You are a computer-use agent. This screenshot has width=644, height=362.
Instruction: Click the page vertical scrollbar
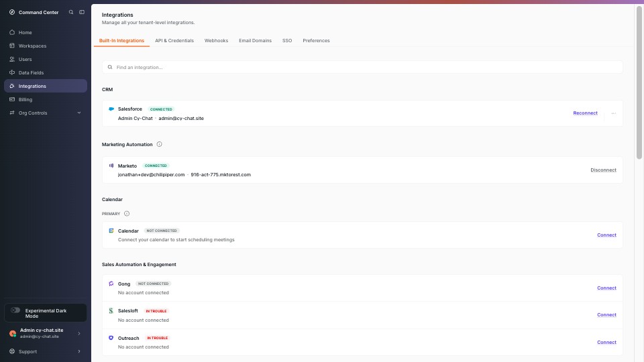click(x=639, y=82)
